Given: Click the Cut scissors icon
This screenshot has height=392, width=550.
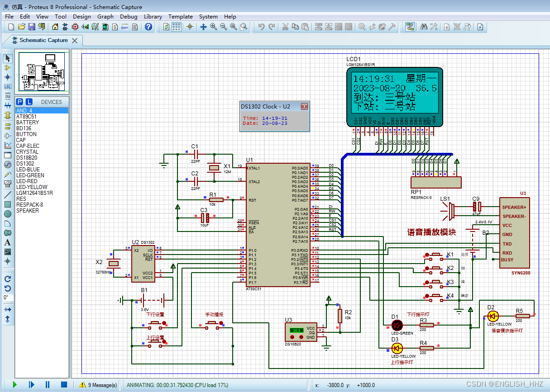Looking at the screenshot, I should [x=285, y=27].
